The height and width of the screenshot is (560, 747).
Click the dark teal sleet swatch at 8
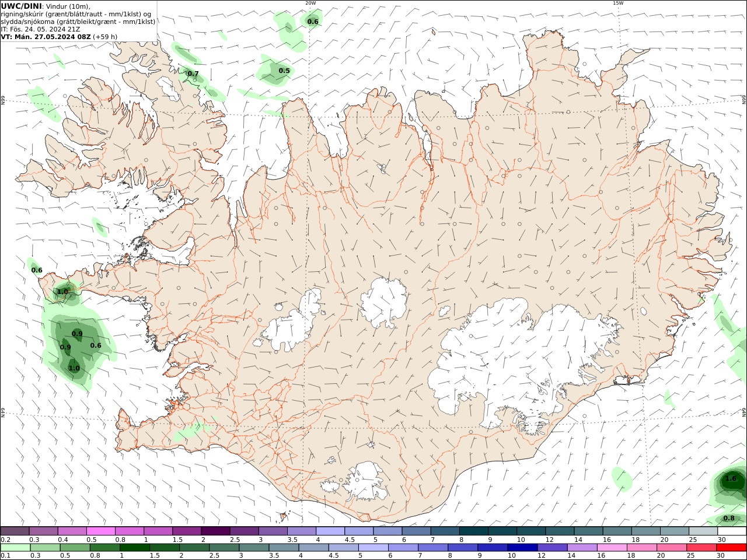(474, 531)
